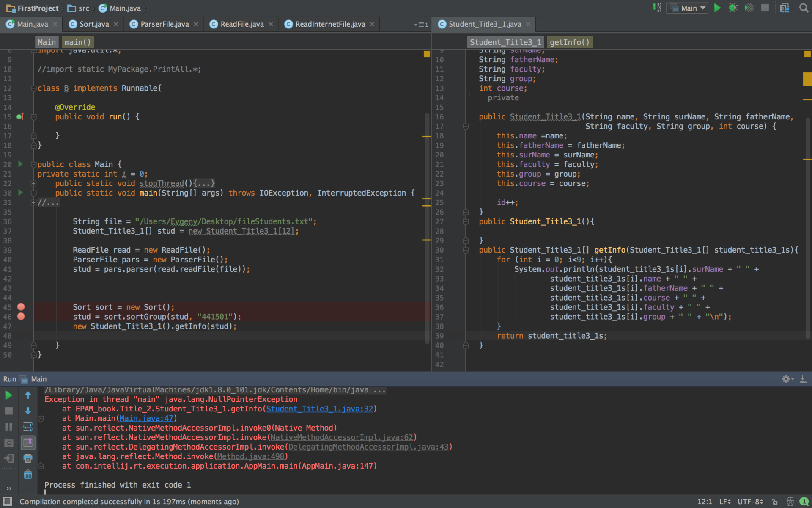Collapse public class Main fold marker
Image resolution: width=812 pixels, height=508 pixels.
pos(33,164)
